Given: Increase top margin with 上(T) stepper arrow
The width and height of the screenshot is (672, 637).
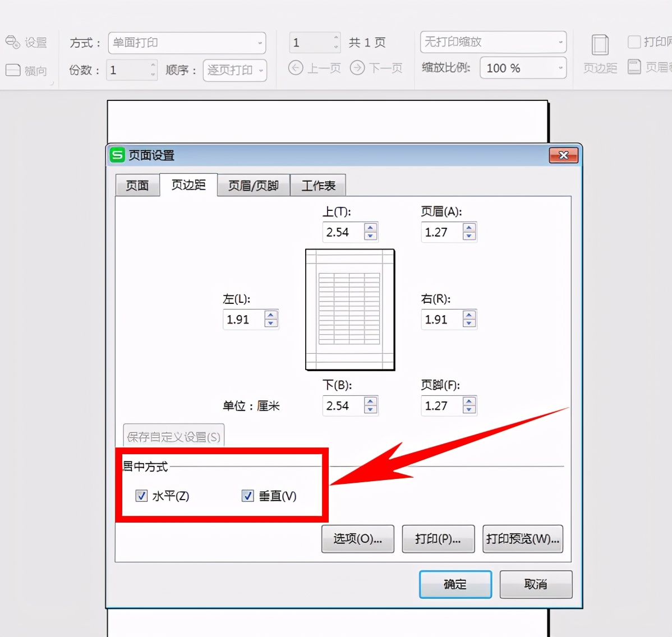Looking at the screenshot, I should tap(371, 228).
